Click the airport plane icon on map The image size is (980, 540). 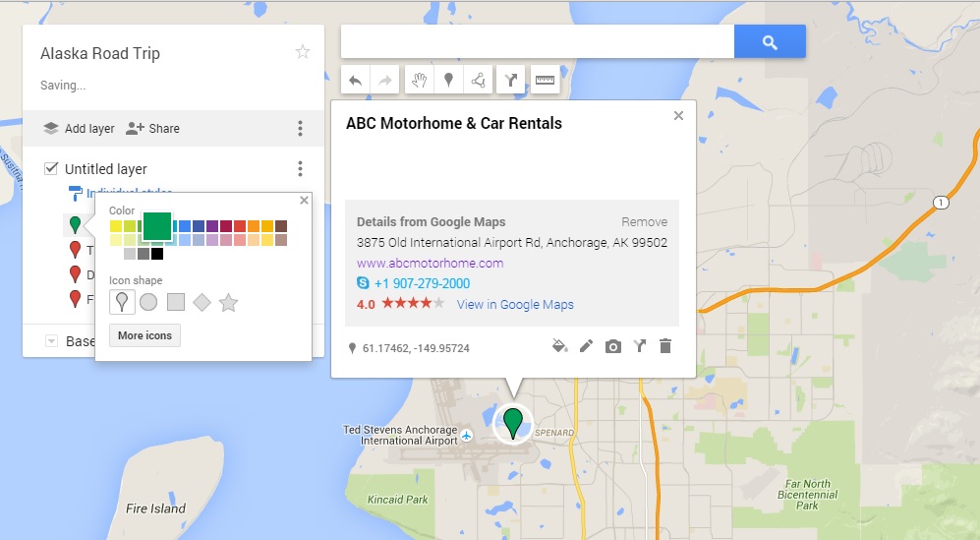466,435
